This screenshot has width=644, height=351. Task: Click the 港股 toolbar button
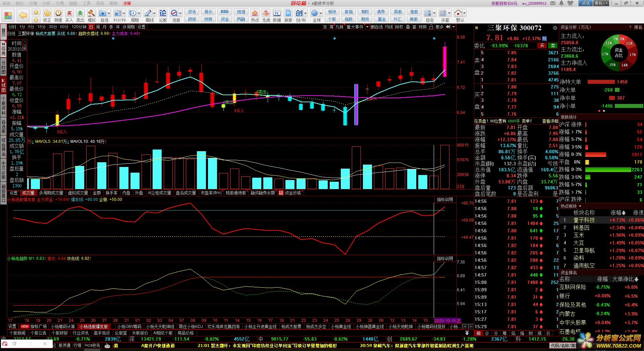tap(414, 12)
